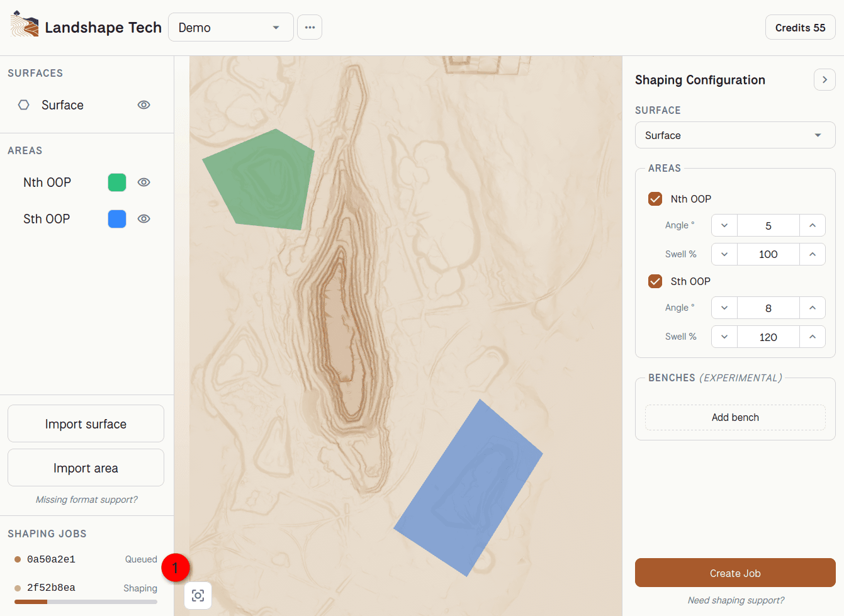
Task: Click the Import area button
Action: coord(86,468)
